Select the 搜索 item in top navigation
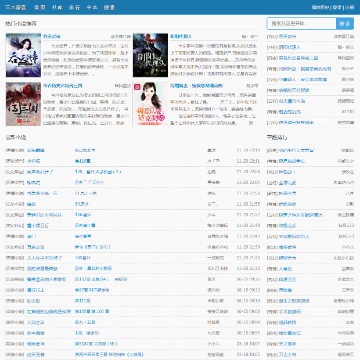360x360 pixels. click(109, 7)
